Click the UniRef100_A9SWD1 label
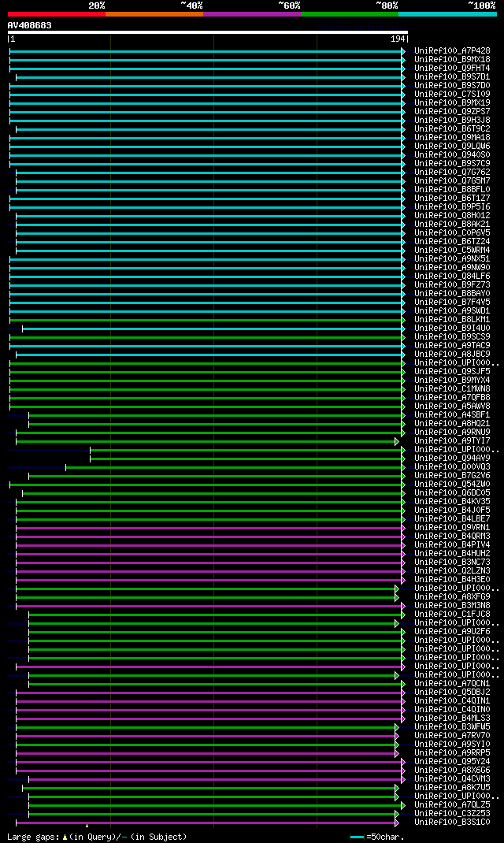504x843 pixels. [x=452, y=311]
